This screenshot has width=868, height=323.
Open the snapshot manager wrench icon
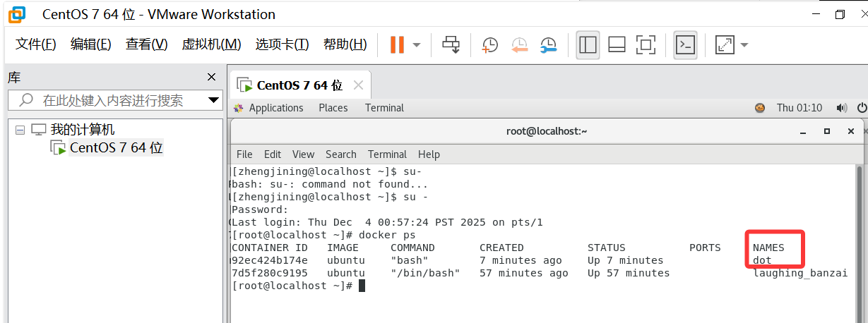548,44
